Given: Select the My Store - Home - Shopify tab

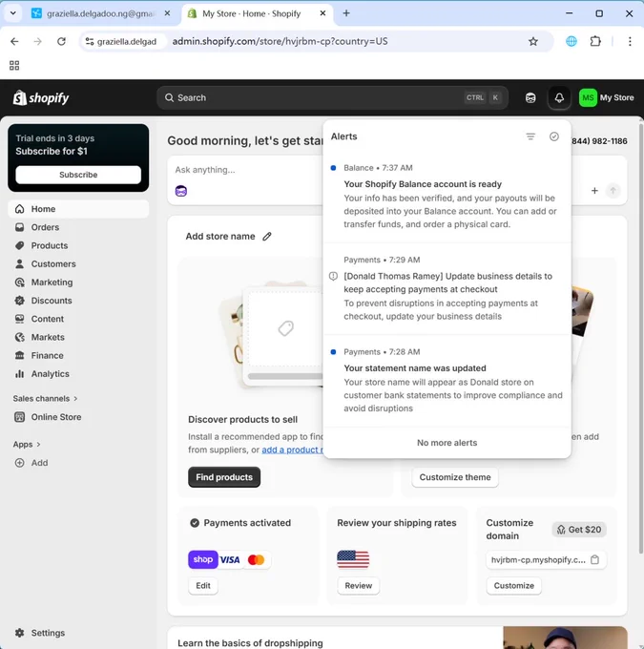Looking at the screenshot, I should click(x=253, y=13).
